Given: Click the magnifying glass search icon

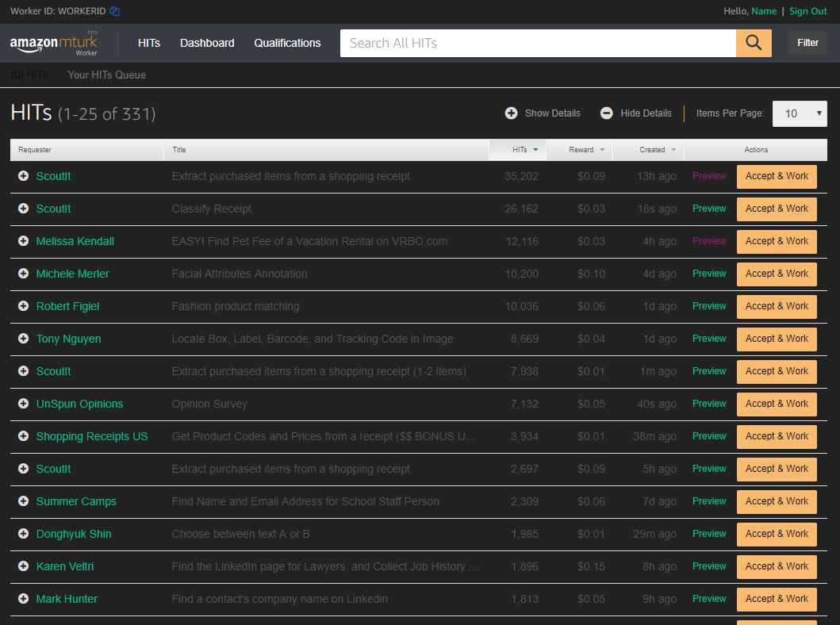Looking at the screenshot, I should [754, 43].
